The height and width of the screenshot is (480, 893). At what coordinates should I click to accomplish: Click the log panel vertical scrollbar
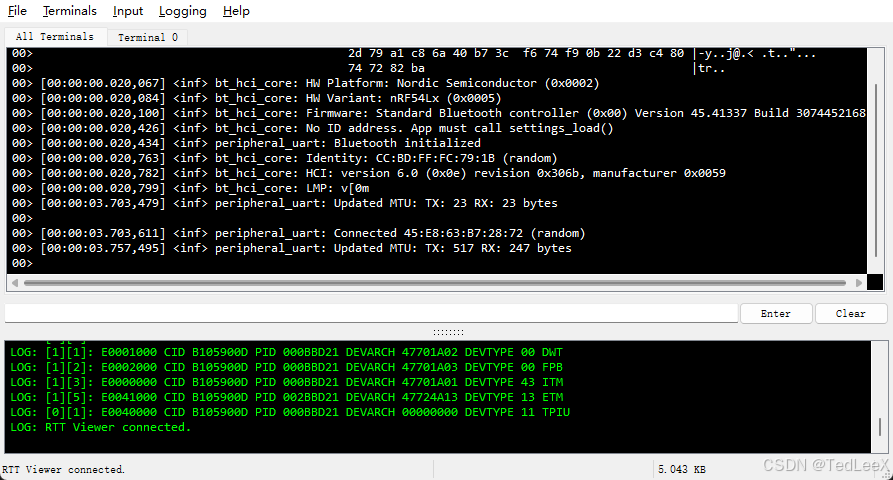click(880, 426)
